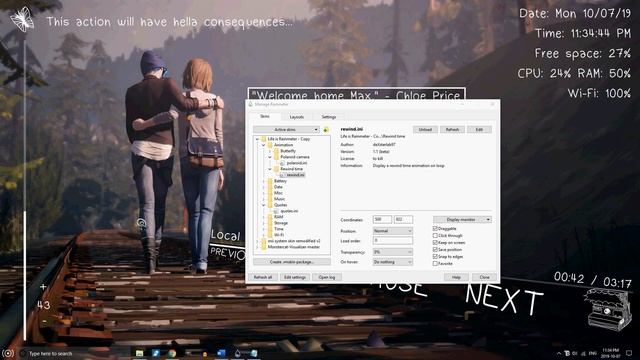Click Create .rmskin package button
Viewport: 640px width, 360px height.
click(x=292, y=262)
